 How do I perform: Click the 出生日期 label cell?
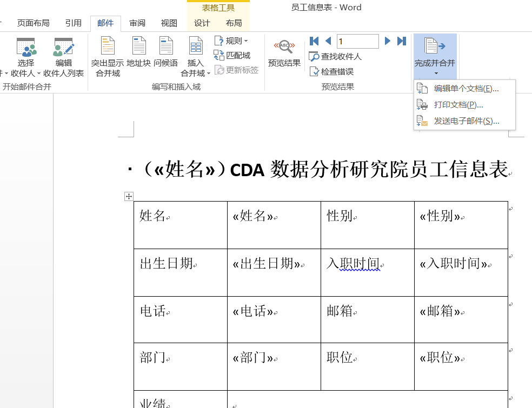pyautogui.click(x=181, y=273)
